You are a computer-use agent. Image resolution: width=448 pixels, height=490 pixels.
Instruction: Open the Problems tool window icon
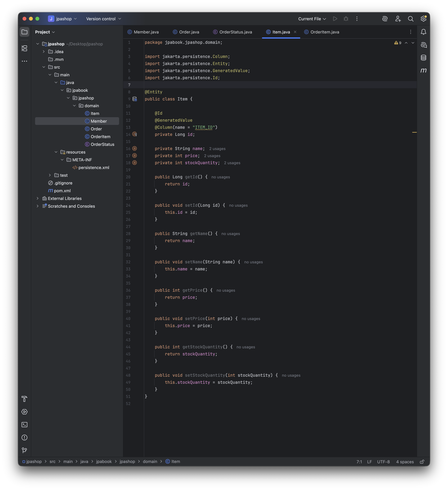[24, 438]
